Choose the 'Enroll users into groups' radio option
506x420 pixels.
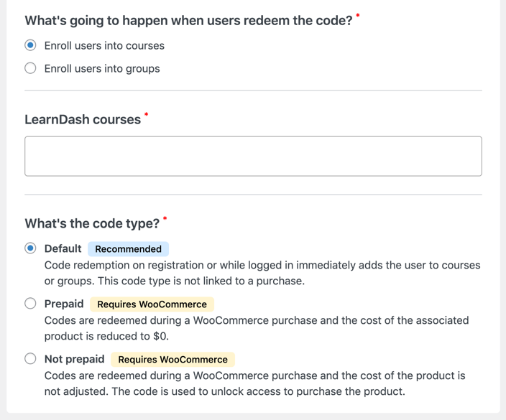(x=30, y=69)
